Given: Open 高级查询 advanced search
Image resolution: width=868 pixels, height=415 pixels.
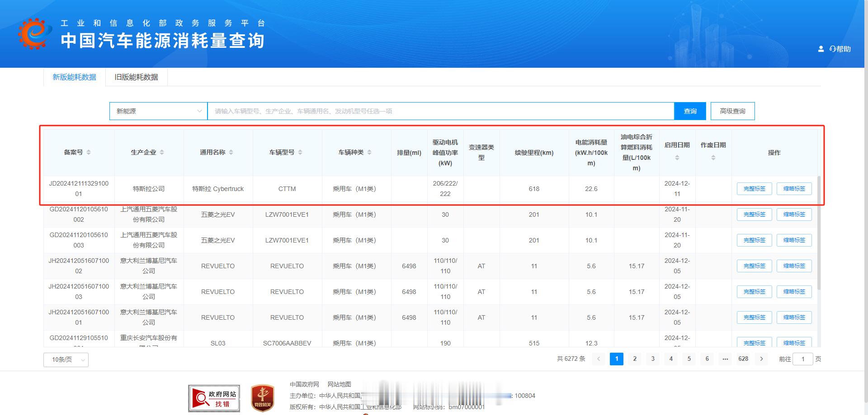Looking at the screenshot, I should tap(732, 111).
